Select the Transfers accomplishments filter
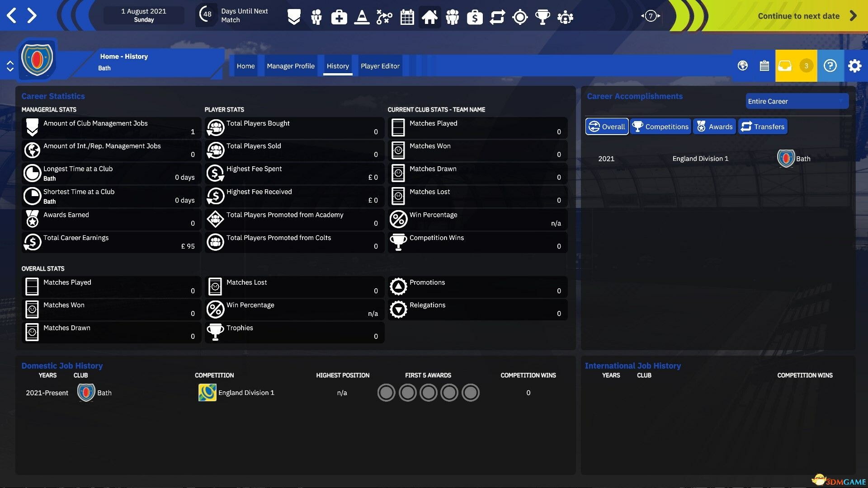Viewport: 868px width, 488px height. click(x=763, y=127)
